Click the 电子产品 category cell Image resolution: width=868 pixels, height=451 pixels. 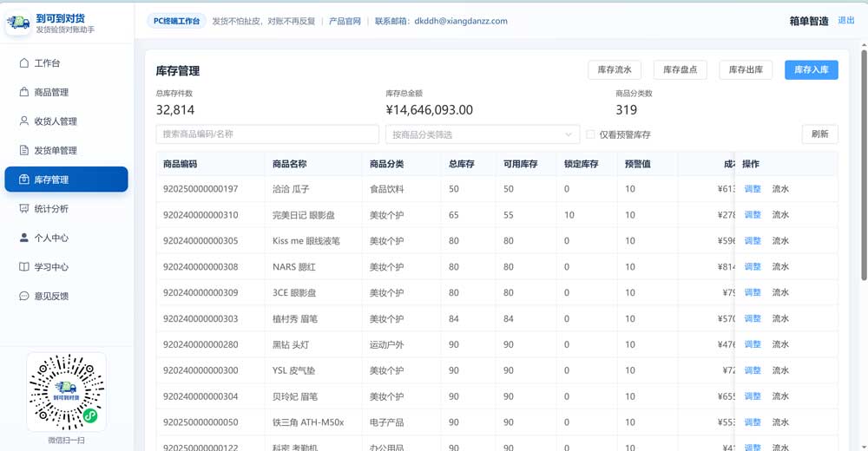[x=387, y=422]
